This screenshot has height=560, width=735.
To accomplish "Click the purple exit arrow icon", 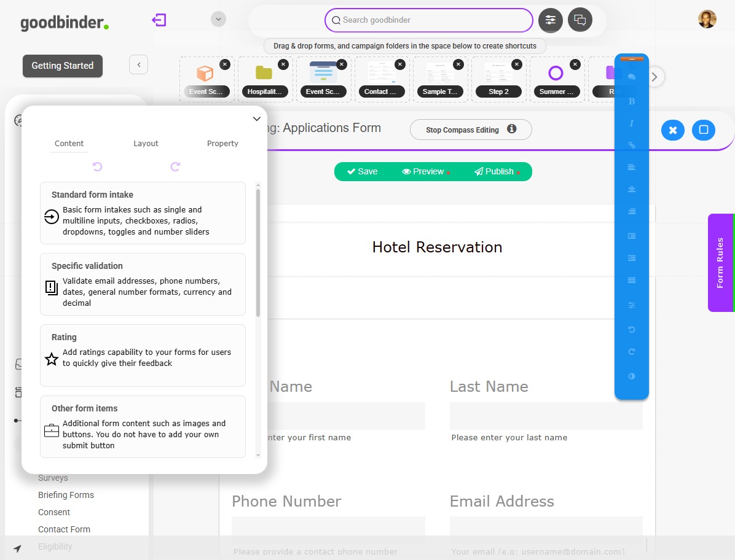I will [159, 20].
